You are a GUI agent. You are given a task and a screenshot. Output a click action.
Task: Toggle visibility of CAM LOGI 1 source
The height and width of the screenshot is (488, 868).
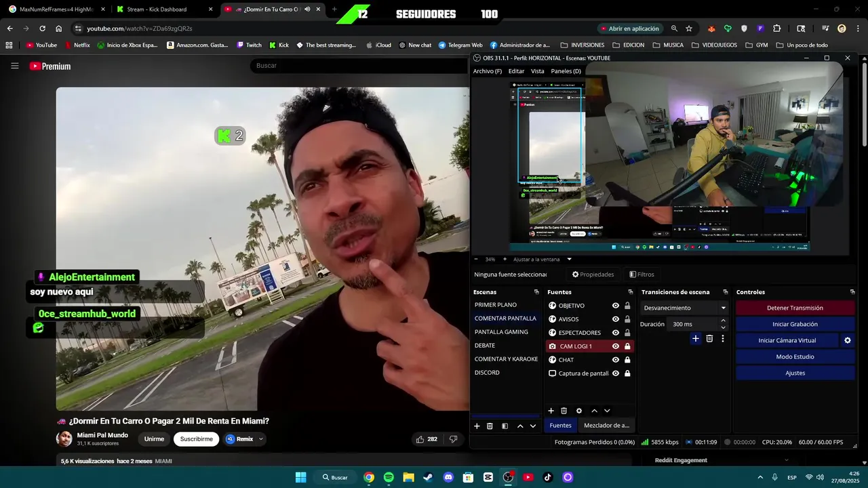(x=616, y=346)
